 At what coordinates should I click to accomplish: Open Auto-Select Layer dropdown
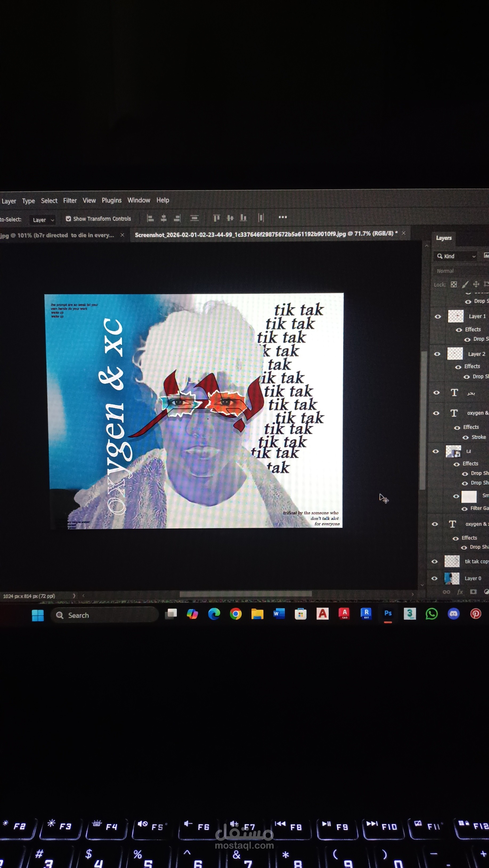coord(42,220)
